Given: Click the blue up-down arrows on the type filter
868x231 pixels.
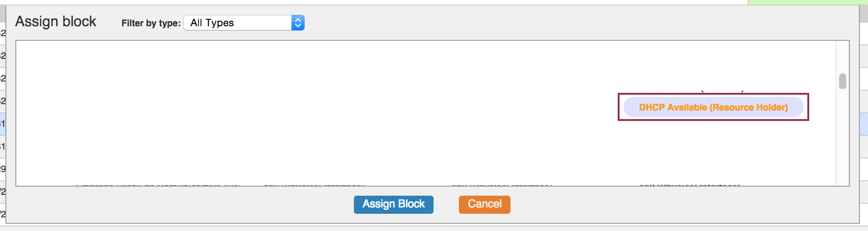Looking at the screenshot, I should (x=298, y=23).
